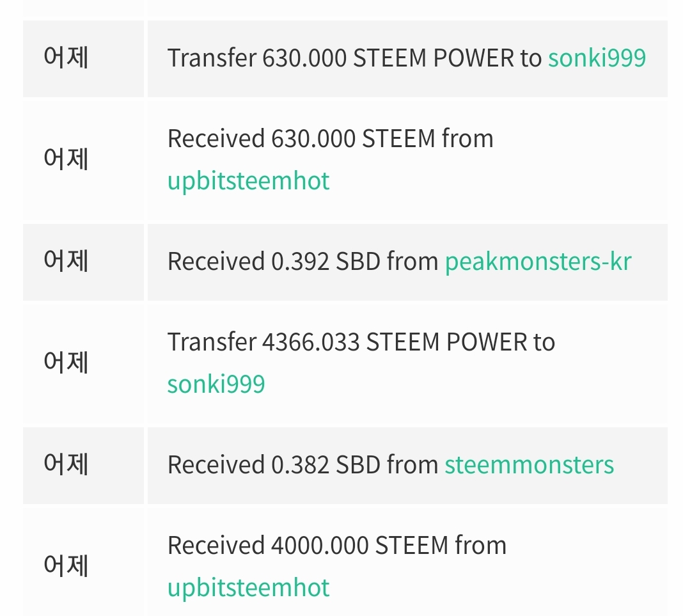The width and height of the screenshot is (683, 616).
Task: Visit the steemmonsters account link
Action: click(529, 465)
